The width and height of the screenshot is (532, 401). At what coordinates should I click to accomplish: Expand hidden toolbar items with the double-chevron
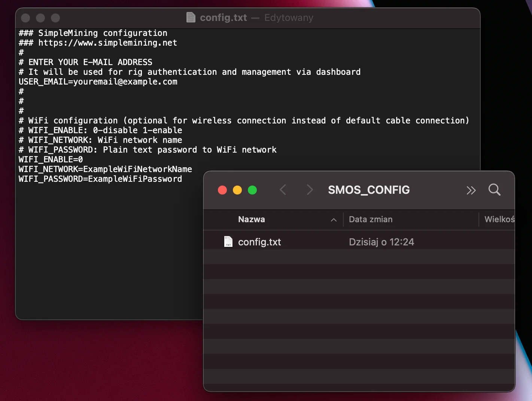[x=471, y=190]
